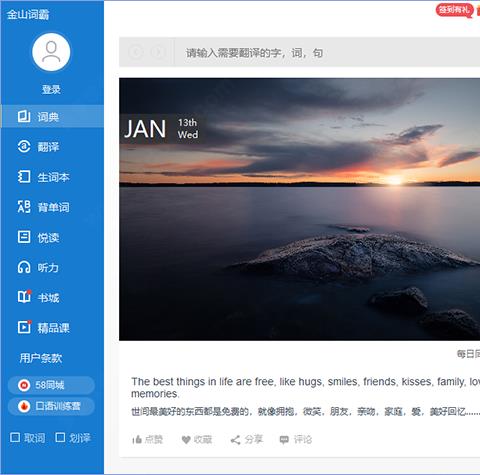Click 登录 to log in

tap(51, 89)
